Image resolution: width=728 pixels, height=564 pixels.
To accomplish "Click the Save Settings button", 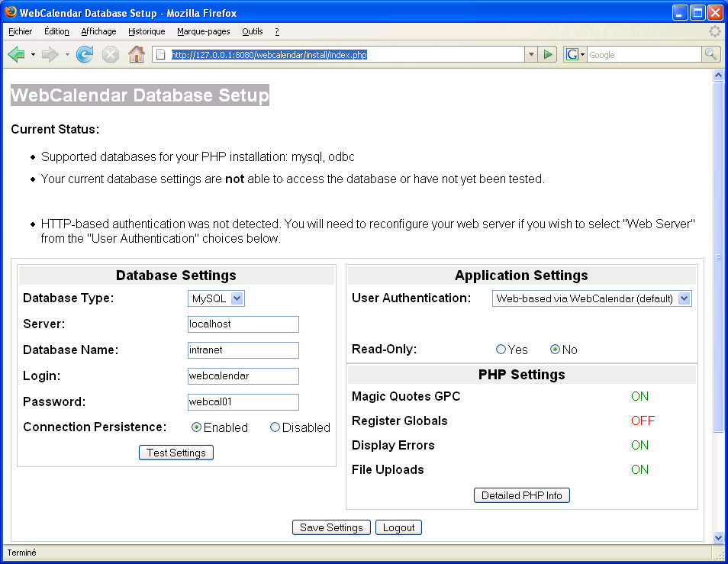I will coord(331,527).
